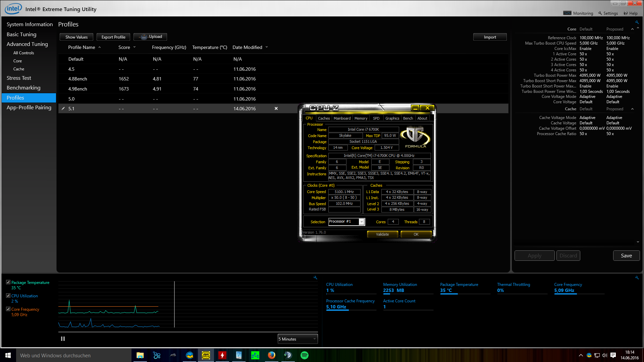Show hidden tray icons
Viewport: 644px width, 362px height.
pos(581,355)
